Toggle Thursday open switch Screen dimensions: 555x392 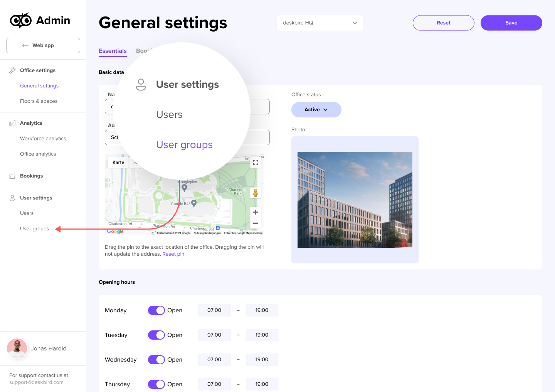pos(156,384)
